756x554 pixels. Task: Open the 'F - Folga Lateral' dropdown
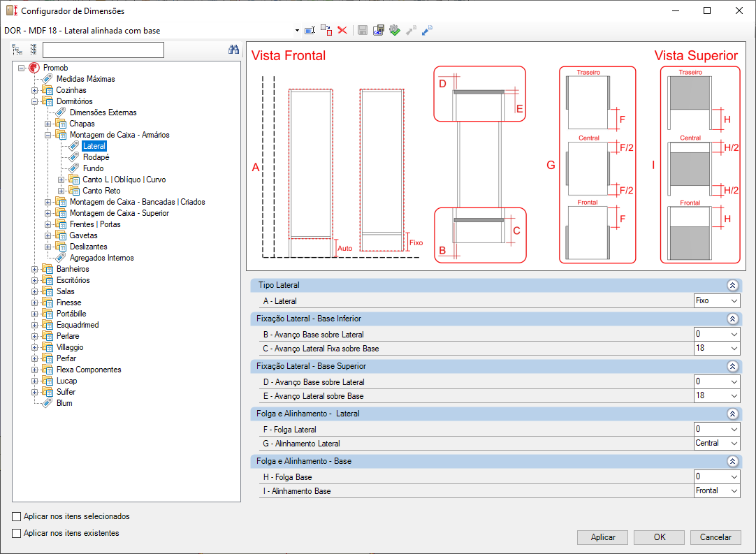pyautogui.click(x=717, y=429)
